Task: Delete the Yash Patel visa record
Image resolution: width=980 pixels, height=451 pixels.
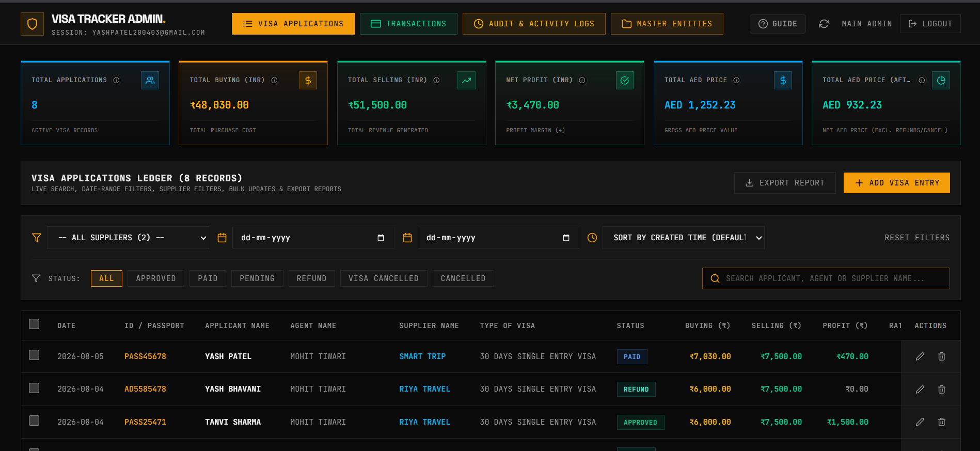Action: (941, 356)
